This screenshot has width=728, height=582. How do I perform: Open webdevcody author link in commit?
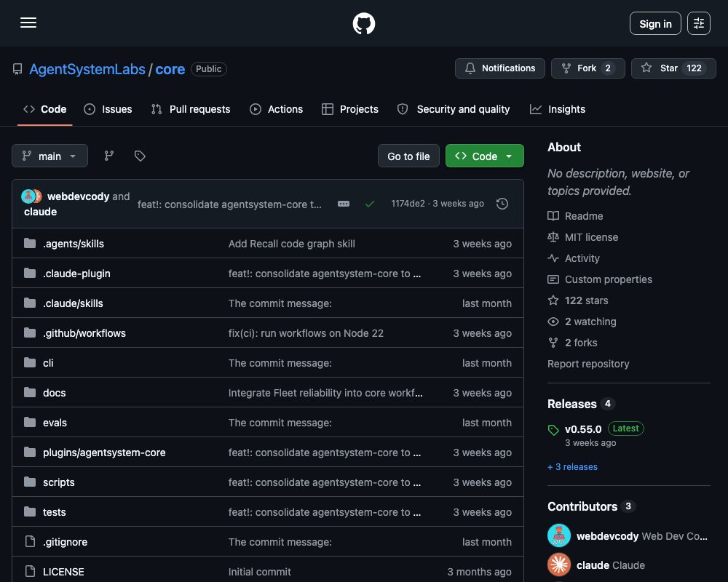click(78, 196)
